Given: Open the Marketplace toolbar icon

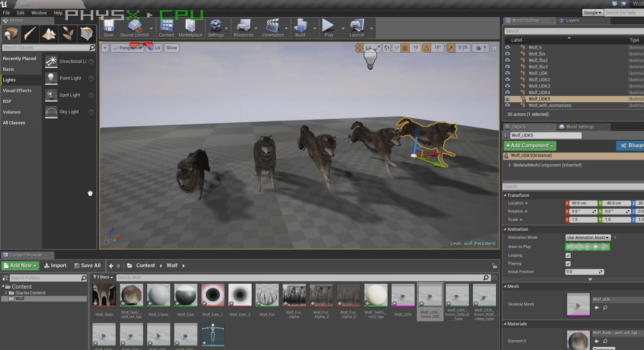Looking at the screenshot, I should click(x=191, y=28).
